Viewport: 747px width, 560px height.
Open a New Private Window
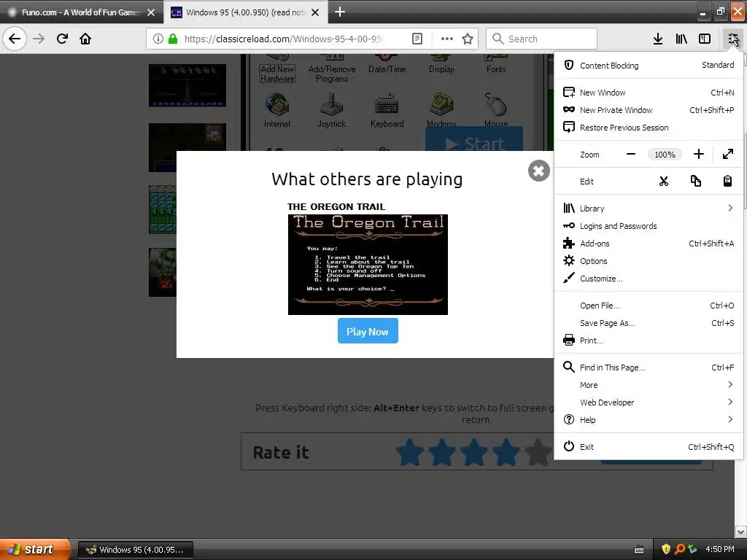[649, 110]
